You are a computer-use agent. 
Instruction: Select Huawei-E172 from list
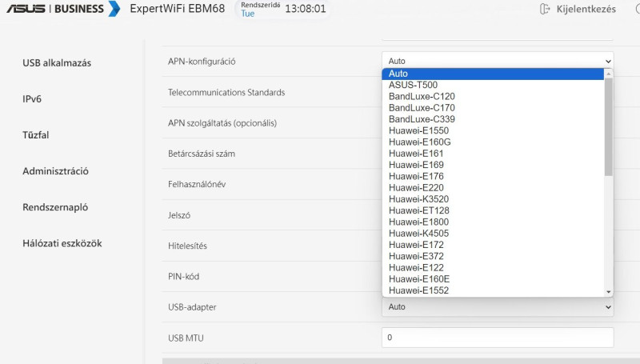(493, 245)
